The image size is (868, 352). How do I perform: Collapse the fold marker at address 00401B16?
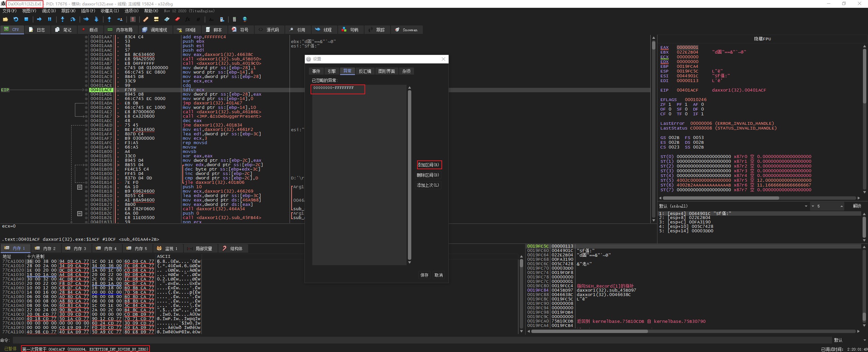[80, 187]
